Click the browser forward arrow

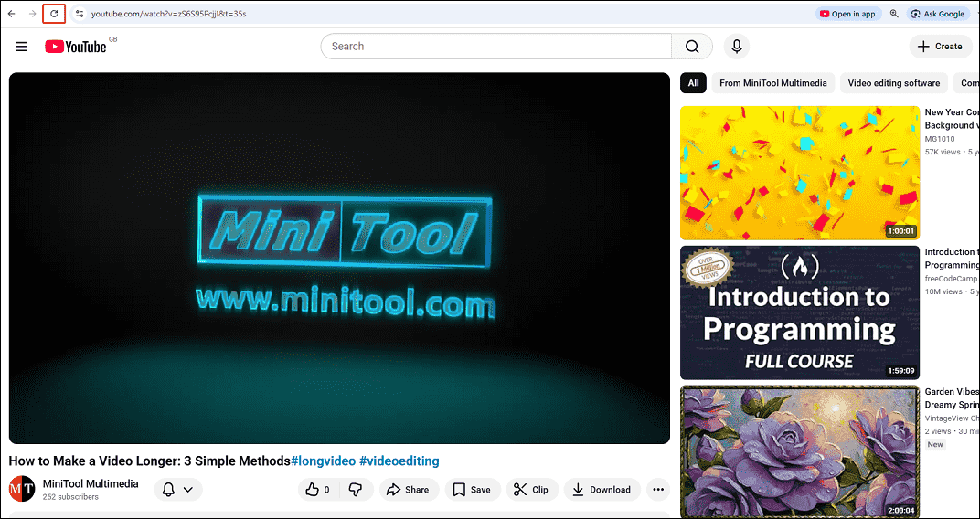click(x=33, y=13)
